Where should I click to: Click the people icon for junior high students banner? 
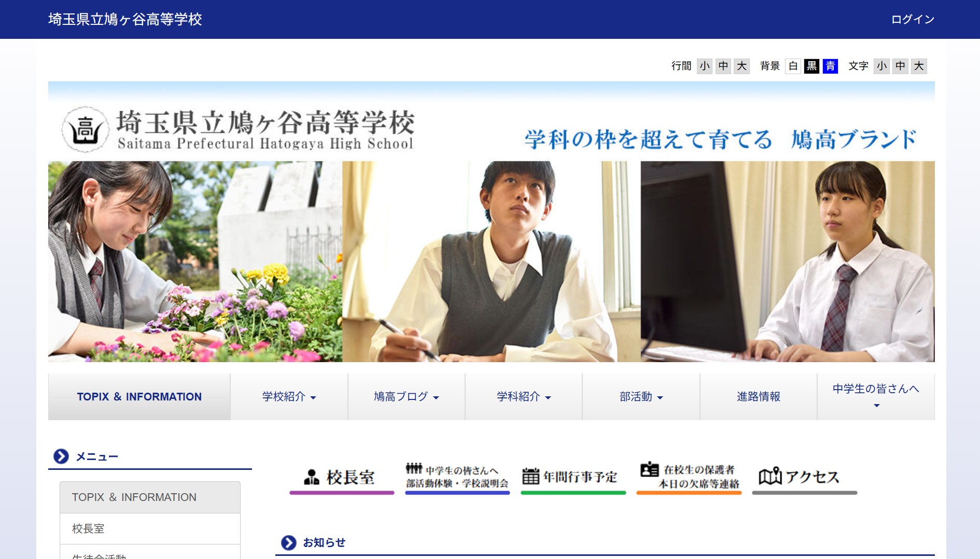(x=414, y=468)
